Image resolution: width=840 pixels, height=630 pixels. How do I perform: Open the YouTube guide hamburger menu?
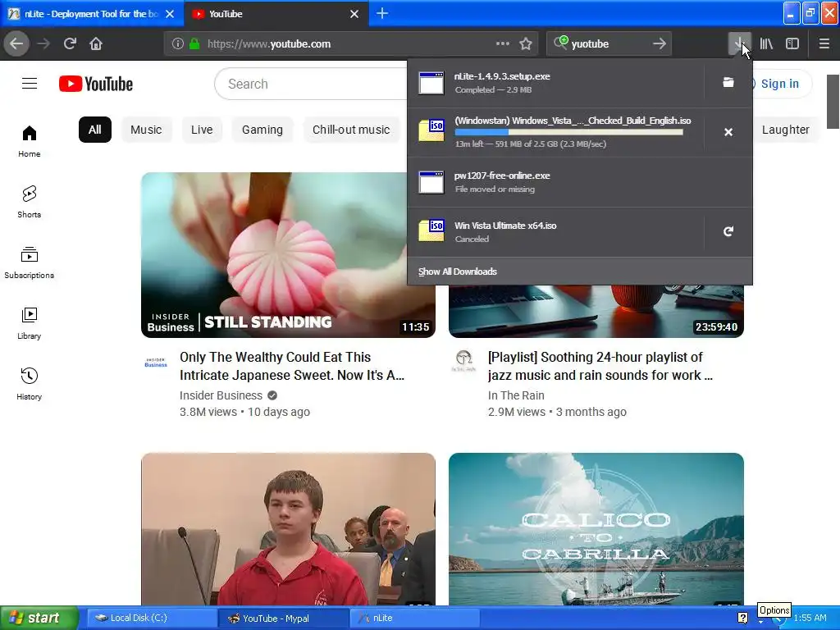pos(30,84)
